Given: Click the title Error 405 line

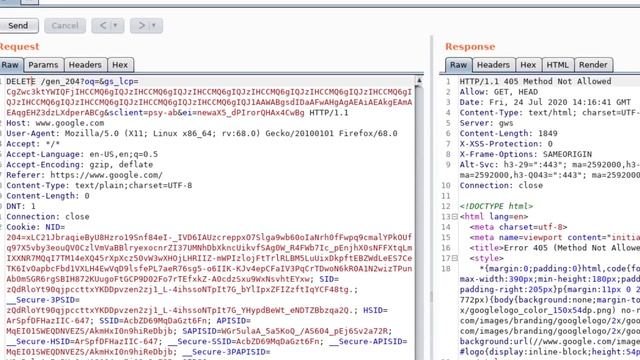Looking at the screenshot, I should point(555,248).
